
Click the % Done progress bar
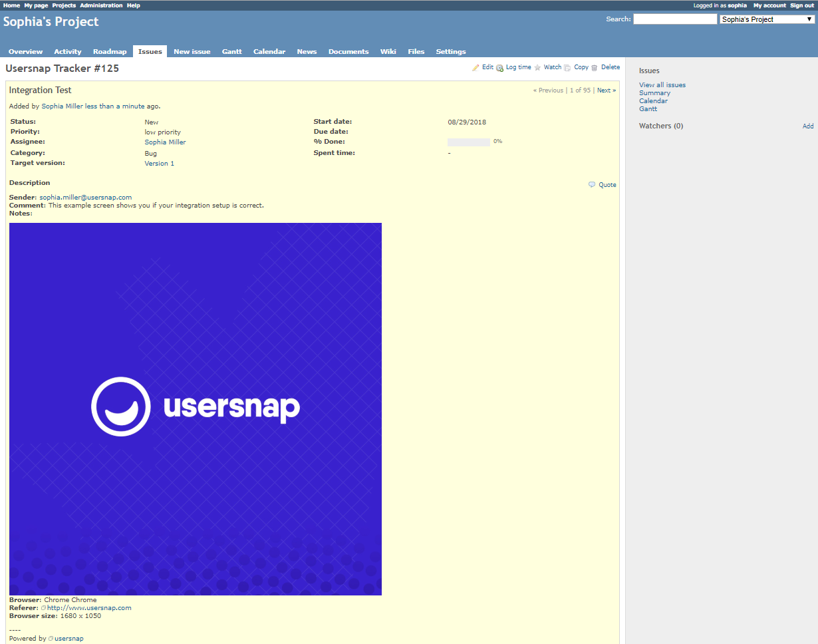469,142
